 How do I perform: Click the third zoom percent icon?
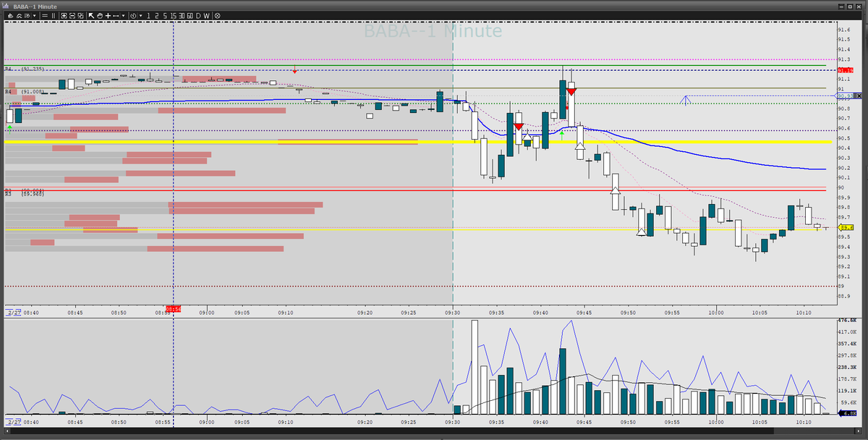pyautogui.click(x=80, y=15)
